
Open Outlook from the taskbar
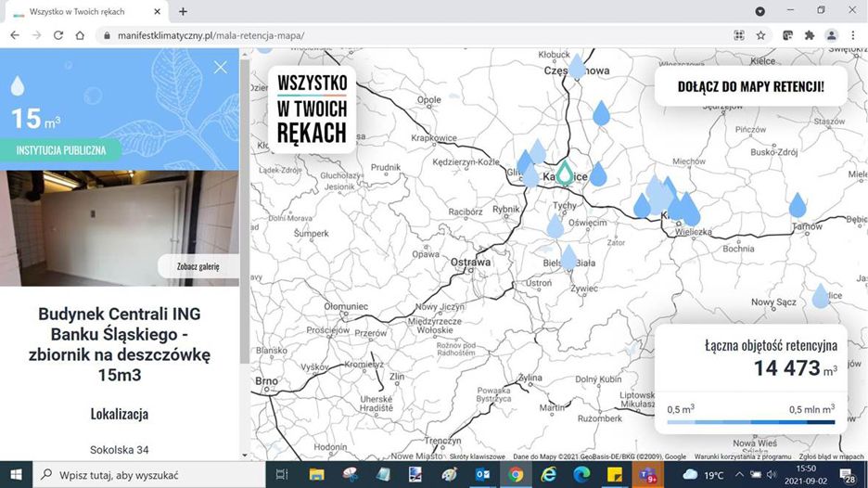pos(482,475)
